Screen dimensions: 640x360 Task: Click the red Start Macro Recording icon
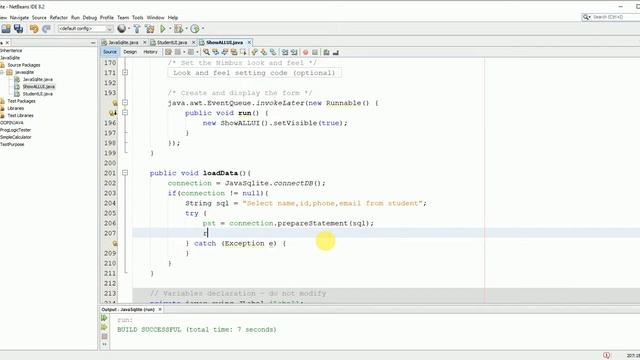coord(305,52)
